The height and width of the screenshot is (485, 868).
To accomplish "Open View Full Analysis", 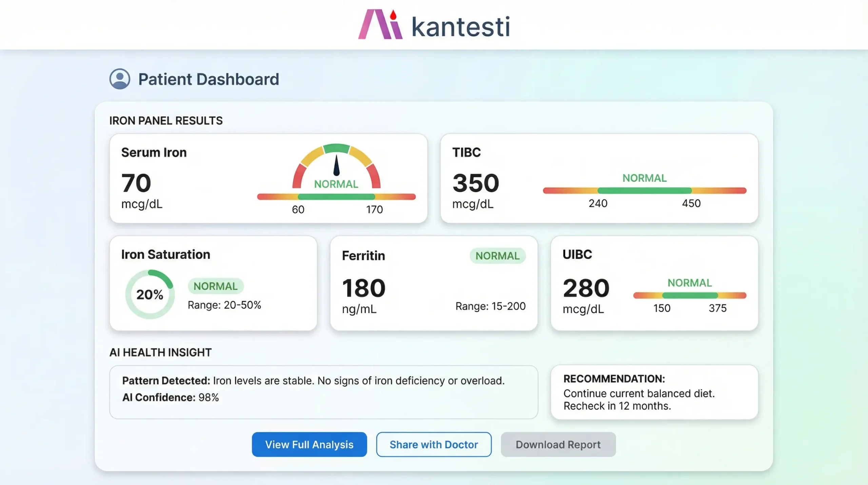I will tap(309, 444).
